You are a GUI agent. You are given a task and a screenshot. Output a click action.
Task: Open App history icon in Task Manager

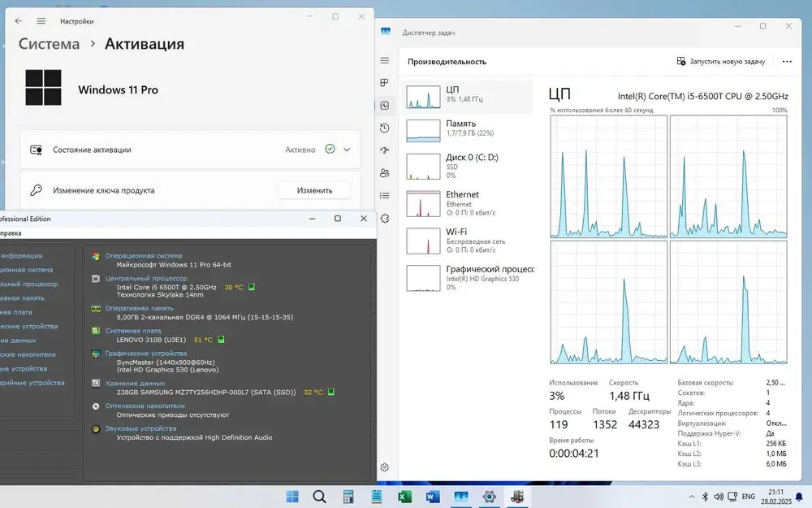pyautogui.click(x=384, y=128)
